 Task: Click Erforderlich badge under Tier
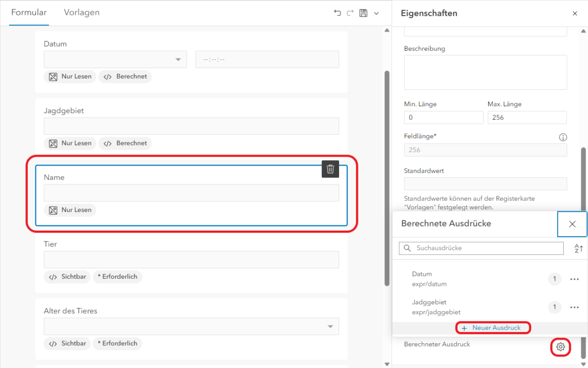click(x=118, y=277)
